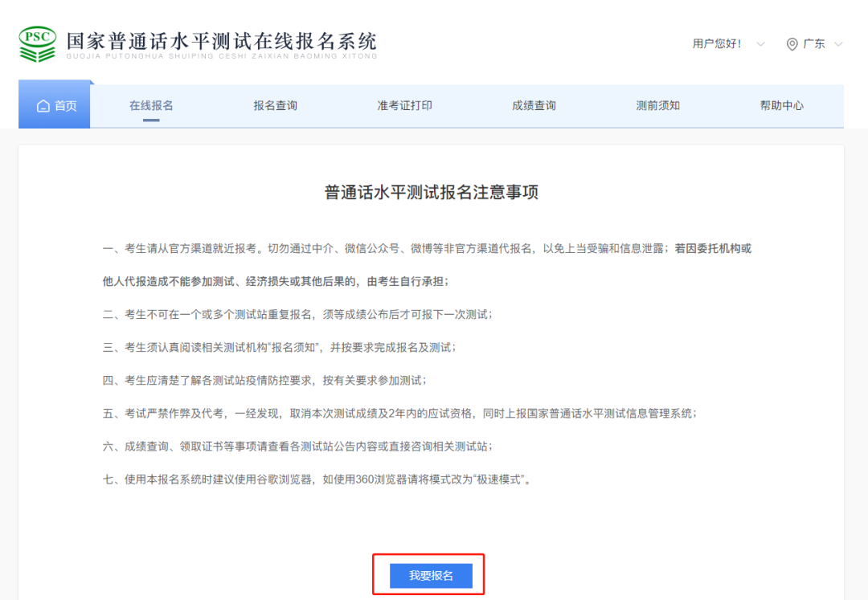Click the green PSC logo
The height and width of the screenshot is (600, 868).
pos(38,43)
